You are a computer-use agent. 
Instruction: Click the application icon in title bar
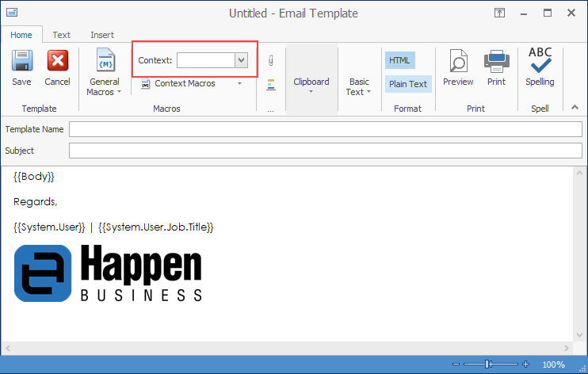click(x=12, y=13)
